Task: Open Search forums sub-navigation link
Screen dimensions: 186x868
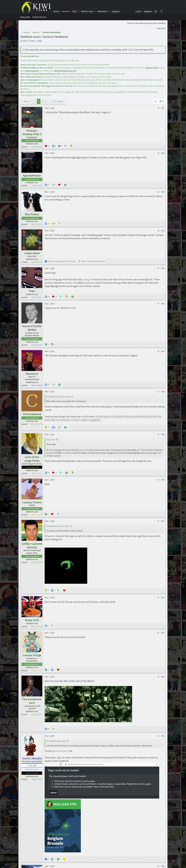Action: pyautogui.click(x=40, y=17)
